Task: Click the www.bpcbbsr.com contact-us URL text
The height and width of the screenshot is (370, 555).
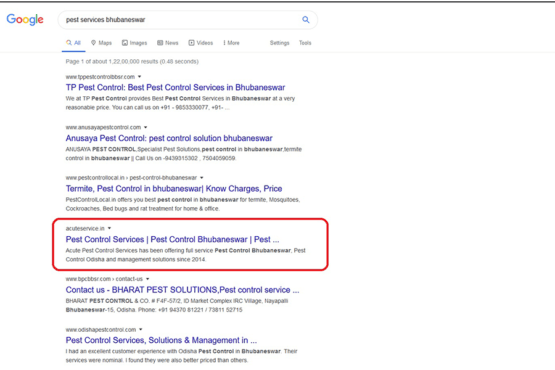Action: [x=104, y=279]
